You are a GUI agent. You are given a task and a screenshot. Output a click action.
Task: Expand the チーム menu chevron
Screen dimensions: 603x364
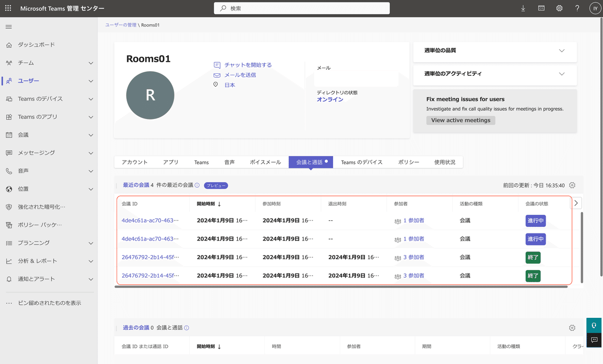(91, 63)
